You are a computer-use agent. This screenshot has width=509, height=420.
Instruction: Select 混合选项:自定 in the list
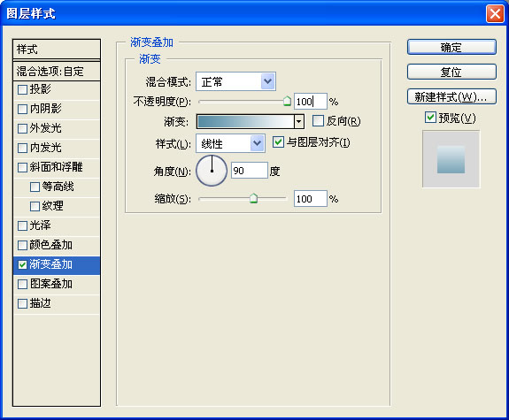pos(57,71)
